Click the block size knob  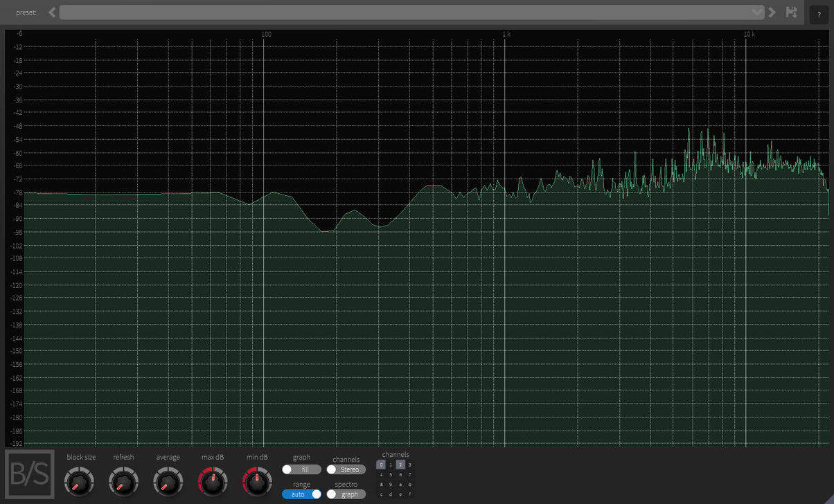coord(78,481)
